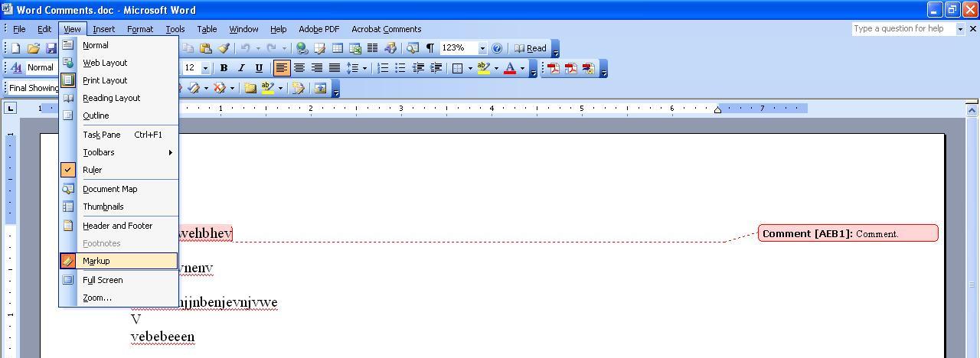Insert a Microsoft Excel worksheet
This screenshot has width=980, height=358.
click(x=354, y=48)
